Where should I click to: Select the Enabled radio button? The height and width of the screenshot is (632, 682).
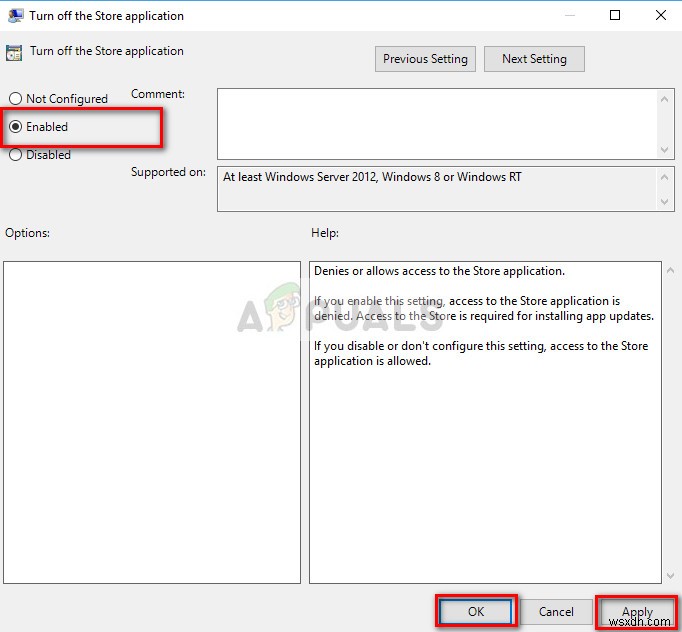coord(16,127)
